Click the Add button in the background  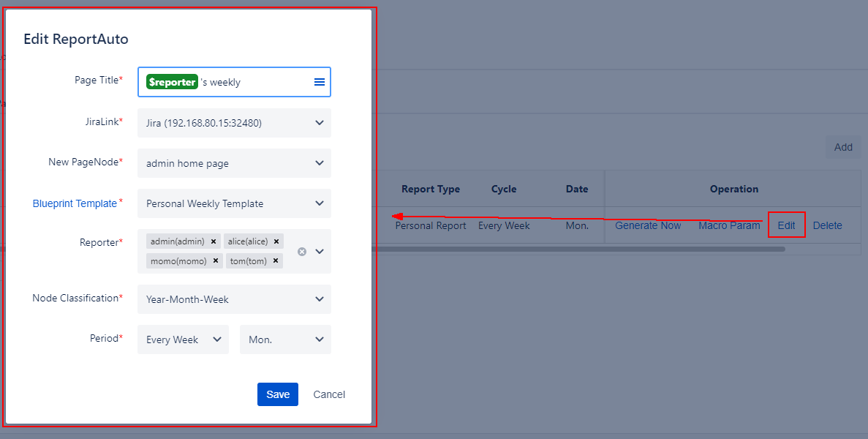tap(843, 147)
